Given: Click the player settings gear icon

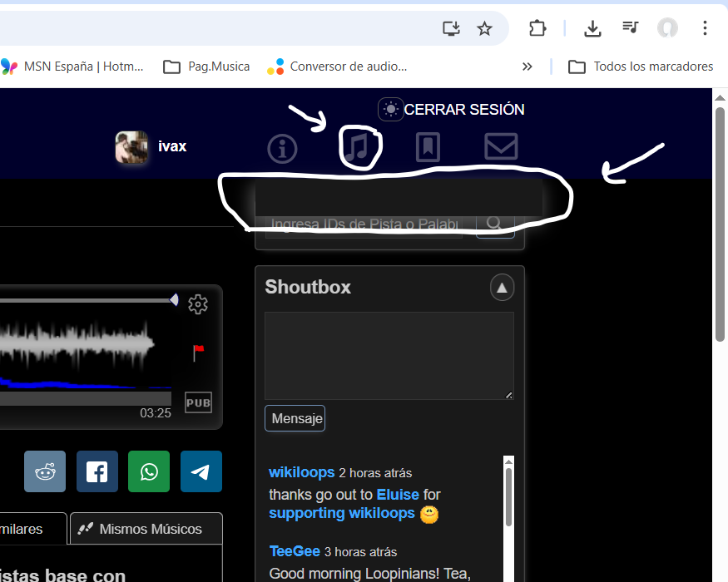Looking at the screenshot, I should (x=197, y=304).
